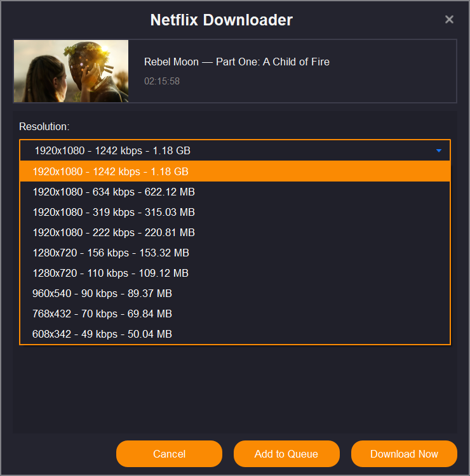This screenshot has width=470, height=476.
Task: Click the Cancel button
Action: (169, 454)
